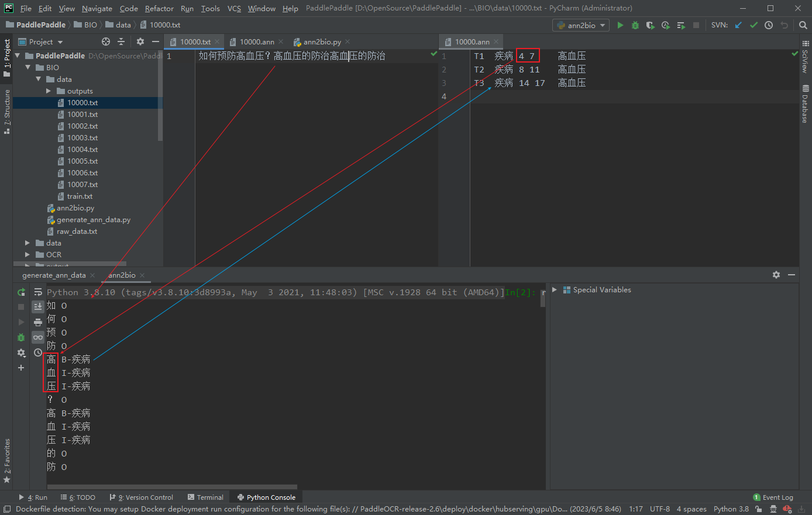Toggle the Database tool window
Image resolution: width=812 pixels, height=515 pixels.
[x=806, y=104]
